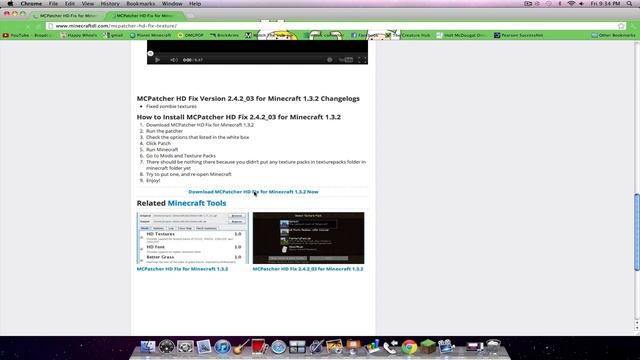This screenshot has width=640, height=360.
Task: Enter fullscreen on the video player
Action: click(x=362, y=60)
